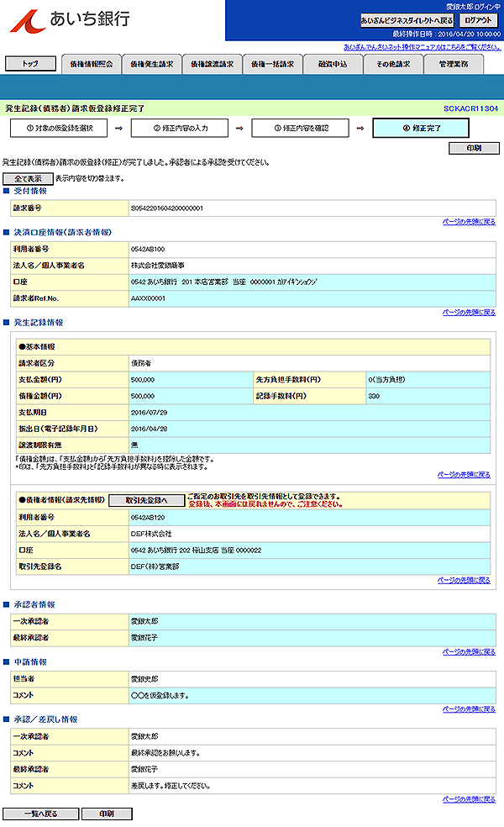Click the 0(当方負担) fee value

click(386, 380)
